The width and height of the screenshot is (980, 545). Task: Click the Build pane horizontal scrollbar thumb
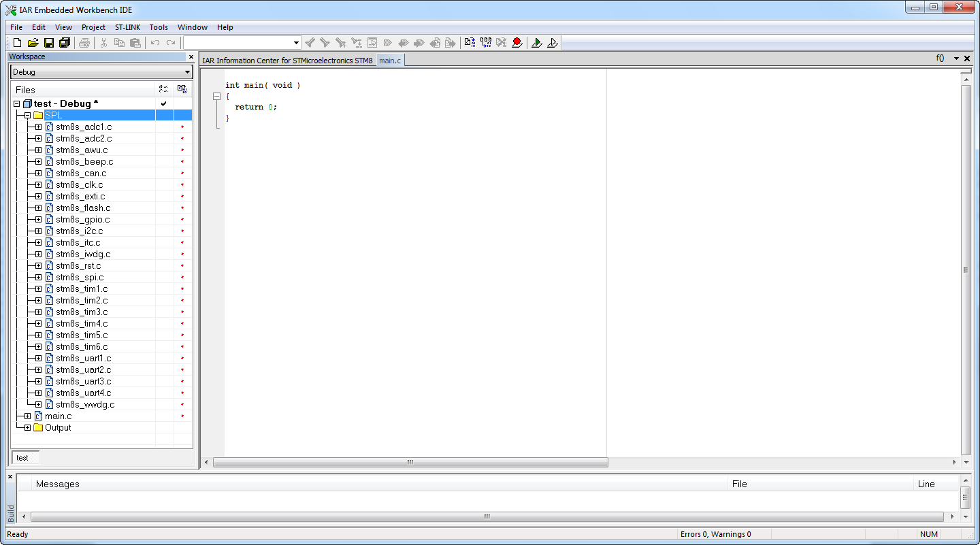pos(487,517)
